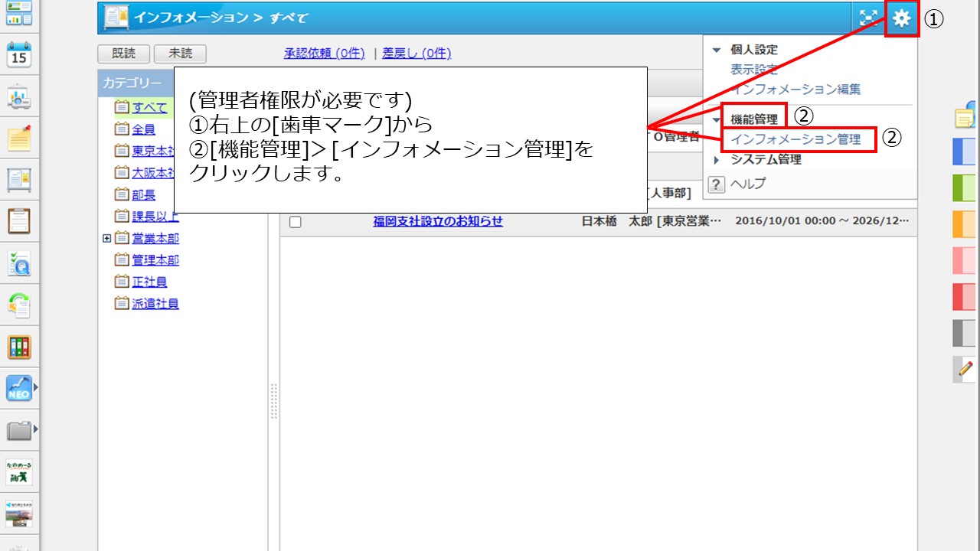Image resolution: width=980 pixels, height=551 pixels.
Task: Click the dotted pane splitter handle
Action: (274, 401)
